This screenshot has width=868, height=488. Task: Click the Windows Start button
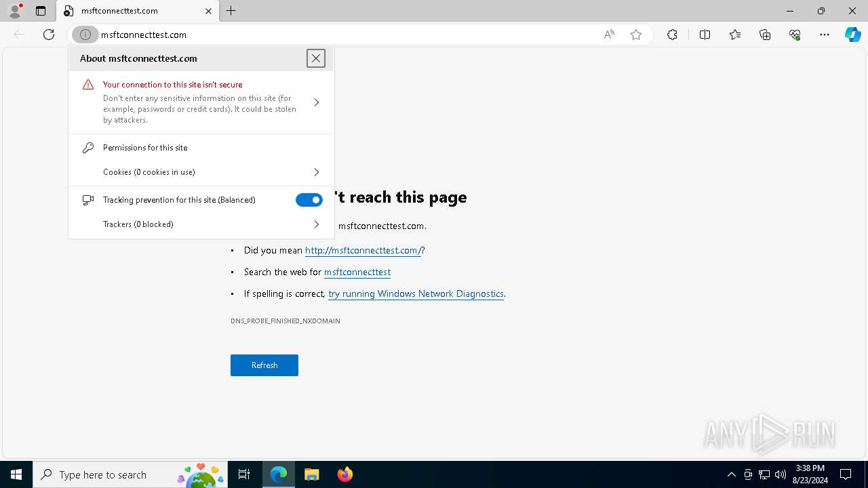[16, 474]
